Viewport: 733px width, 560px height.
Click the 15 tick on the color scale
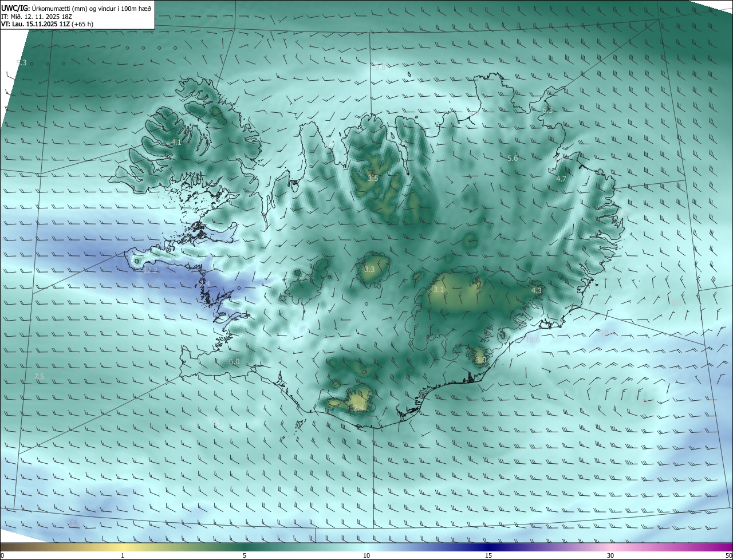[488, 556]
